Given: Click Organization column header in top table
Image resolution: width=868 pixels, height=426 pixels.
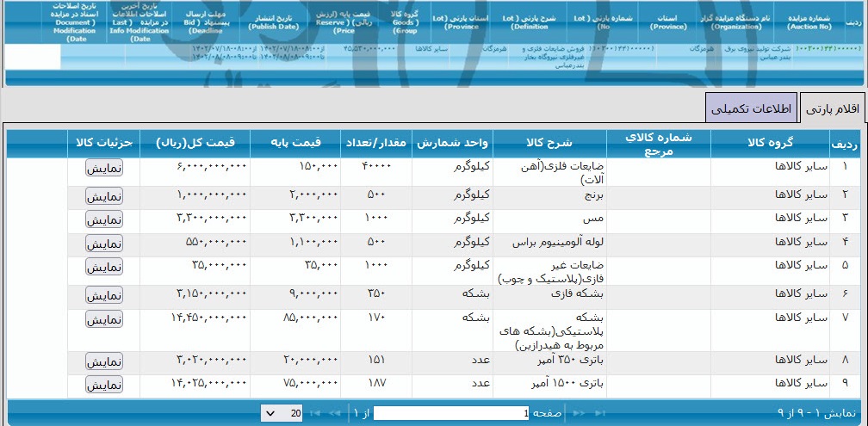Looking at the screenshot, I should point(737,22).
